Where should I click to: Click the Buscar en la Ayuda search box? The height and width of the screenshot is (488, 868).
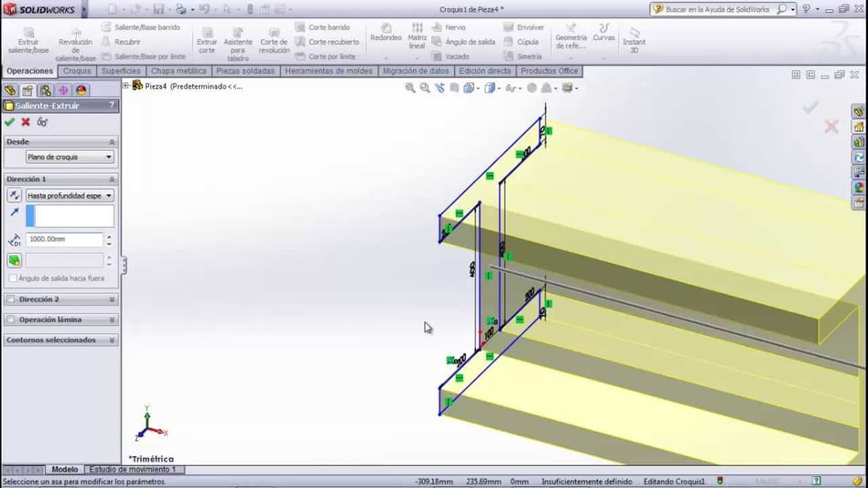pos(714,9)
